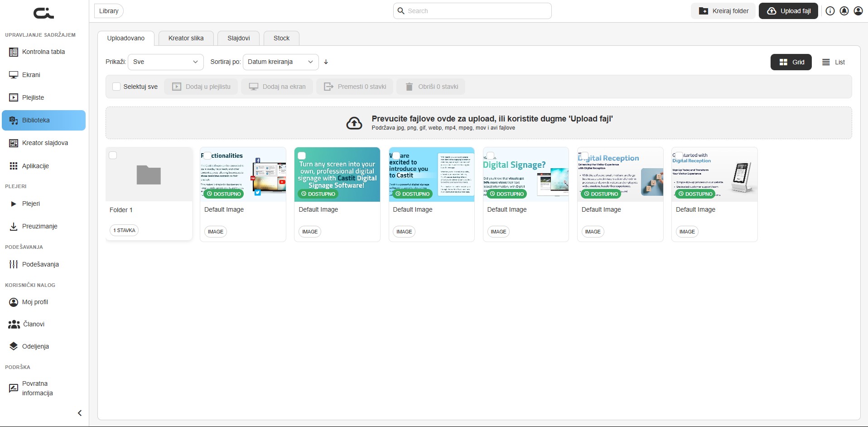The image size is (868, 427).
Task: Open user account avatar icon
Action: coord(858,11)
